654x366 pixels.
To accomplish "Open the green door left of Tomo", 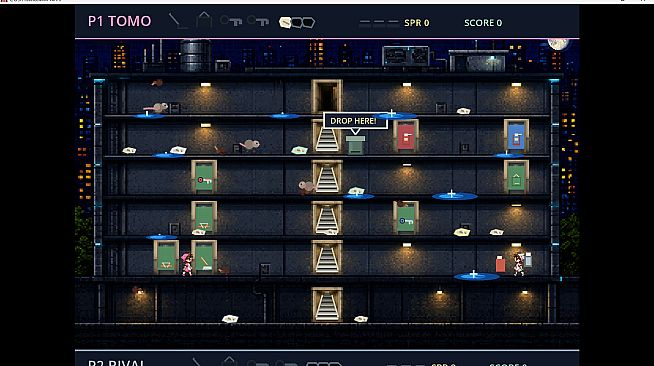I will click(166, 257).
